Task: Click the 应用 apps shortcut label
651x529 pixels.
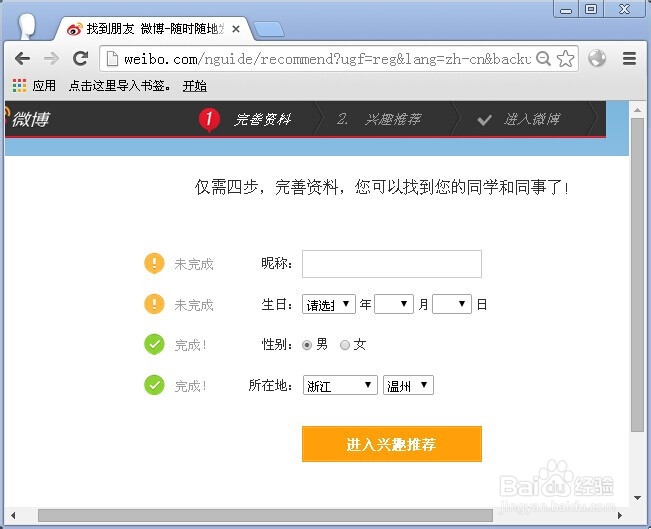Action: (44, 86)
